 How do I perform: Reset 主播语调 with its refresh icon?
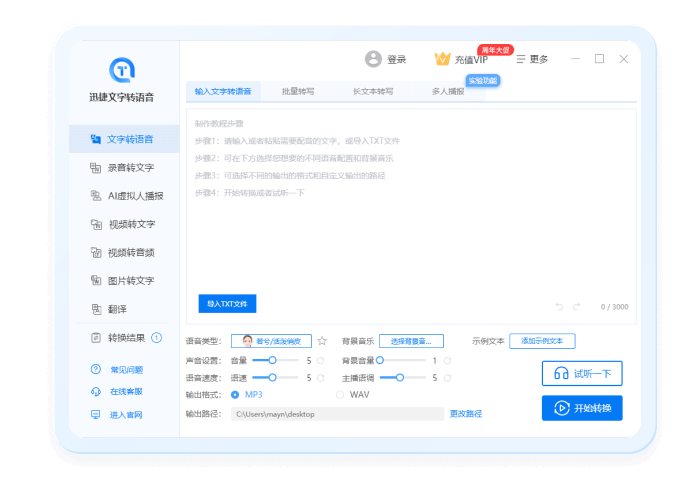click(447, 378)
